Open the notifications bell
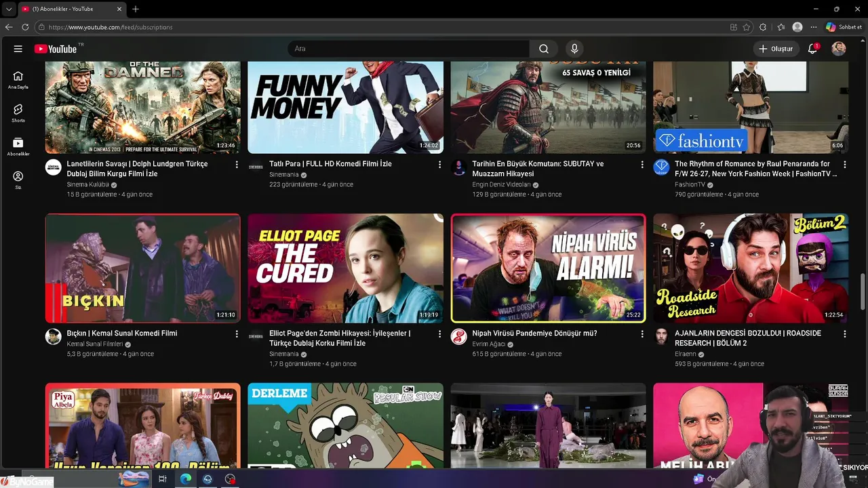The image size is (868, 488). click(812, 49)
